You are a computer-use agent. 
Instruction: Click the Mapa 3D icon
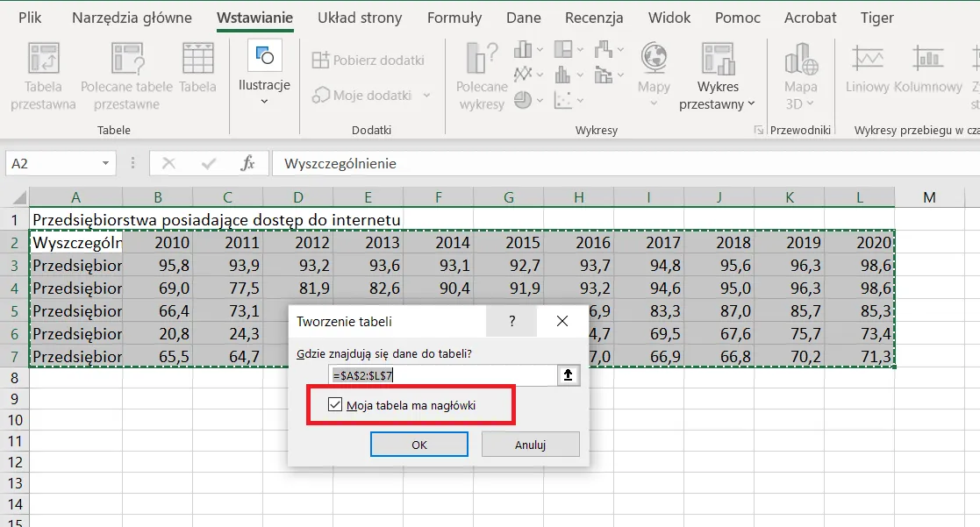click(x=800, y=59)
